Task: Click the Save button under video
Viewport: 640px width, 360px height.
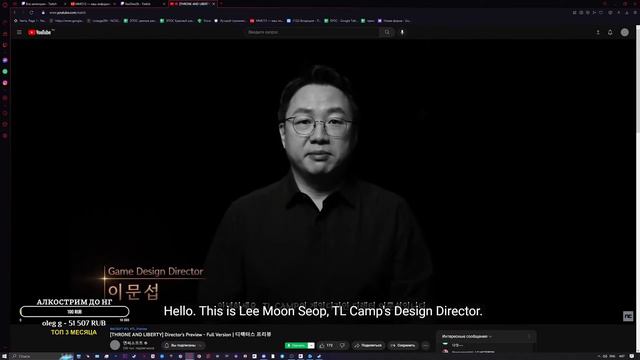Action: click(403, 346)
